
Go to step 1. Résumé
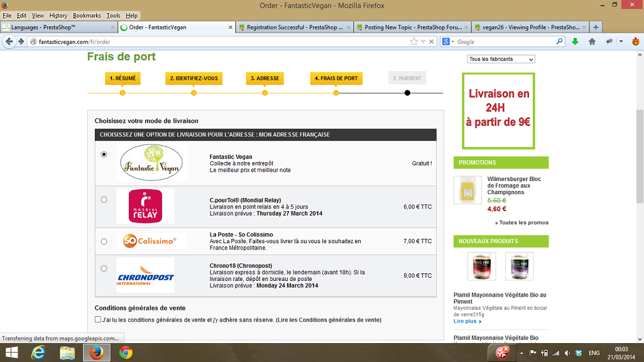click(x=123, y=78)
